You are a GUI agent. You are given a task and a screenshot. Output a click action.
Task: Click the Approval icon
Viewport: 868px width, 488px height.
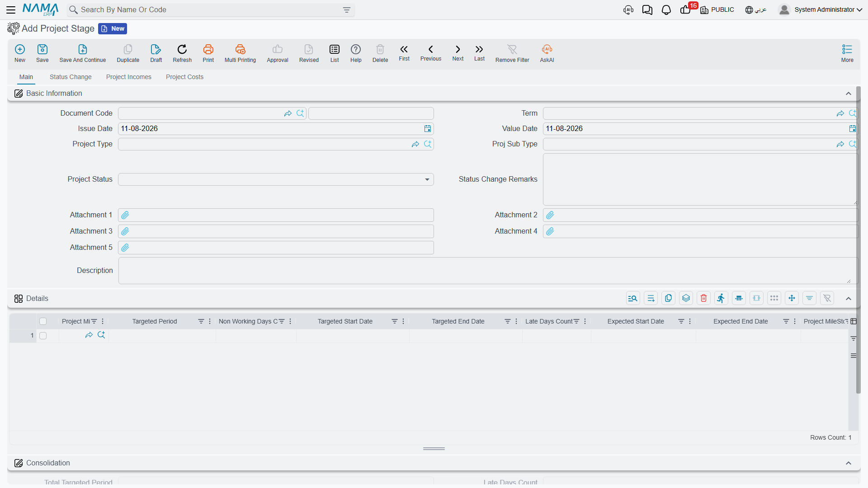click(x=278, y=53)
